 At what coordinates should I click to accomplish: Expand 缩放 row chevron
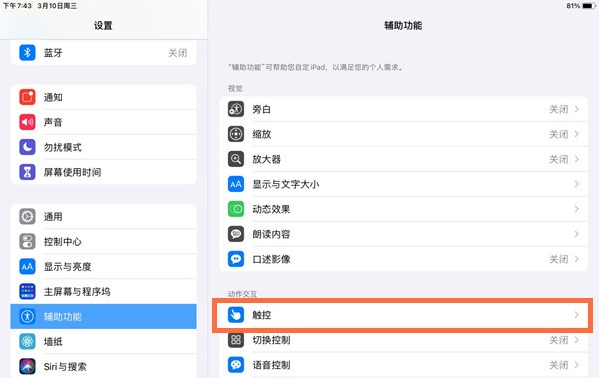[x=577, y=134]
